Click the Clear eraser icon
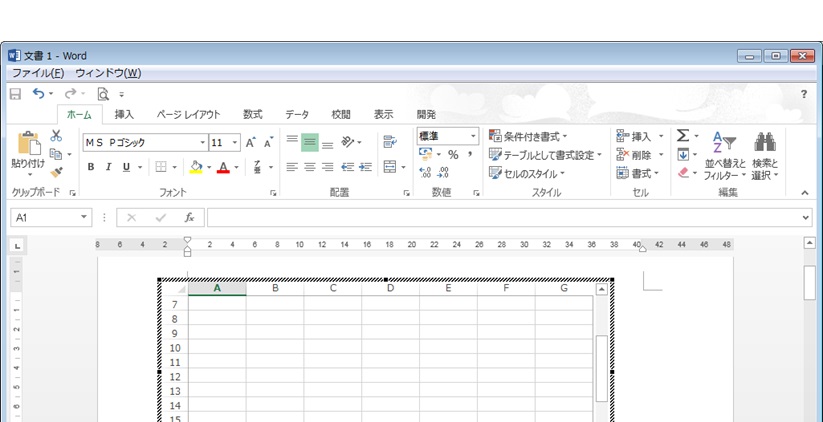 point(683,173)
